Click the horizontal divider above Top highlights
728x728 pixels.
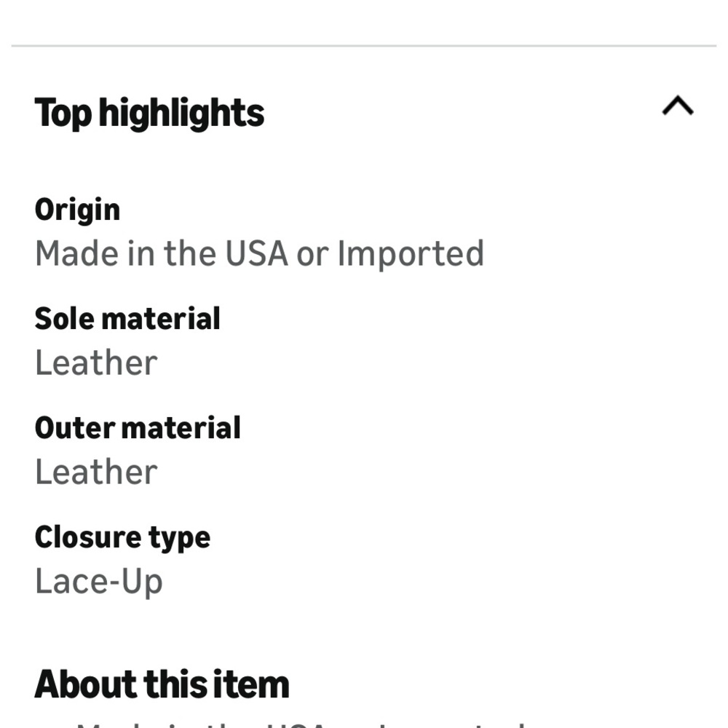point(364,46)
